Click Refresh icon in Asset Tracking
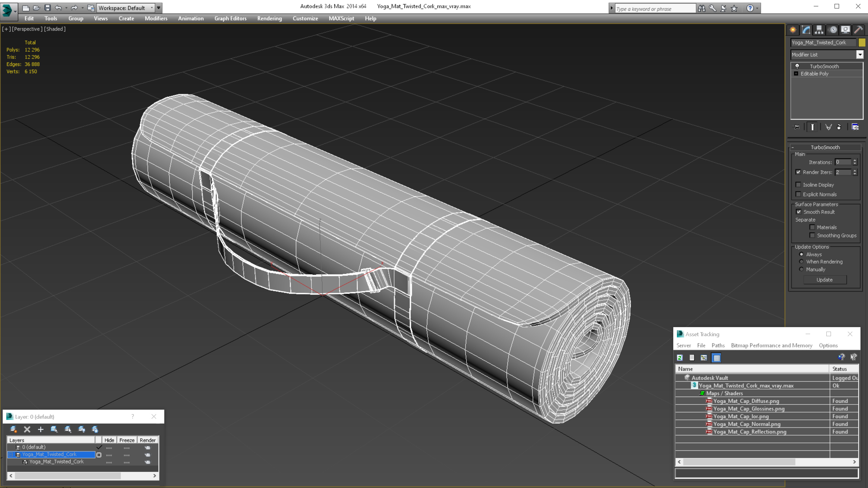Viewport: 868px width, 488px height. [680, 358]
